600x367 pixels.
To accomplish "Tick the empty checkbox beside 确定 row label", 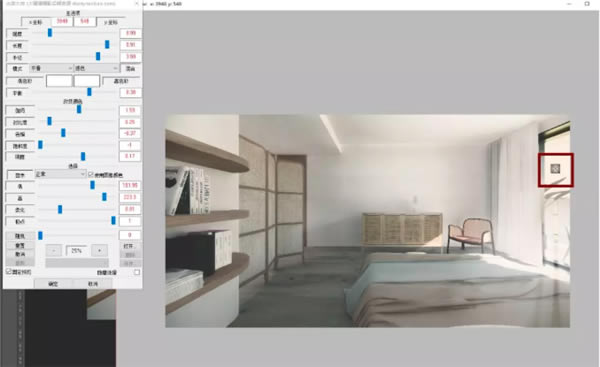I will click(x=137, y=272).
